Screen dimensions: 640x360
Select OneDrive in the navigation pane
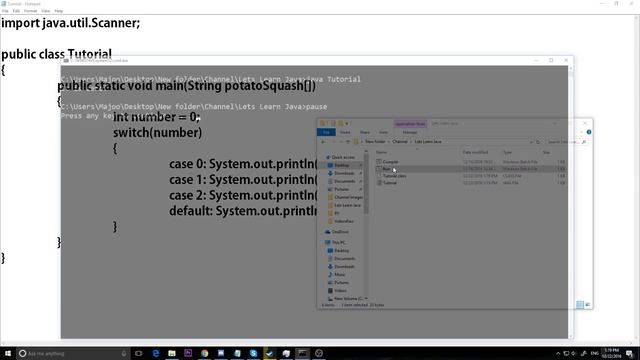coord(340,232)
